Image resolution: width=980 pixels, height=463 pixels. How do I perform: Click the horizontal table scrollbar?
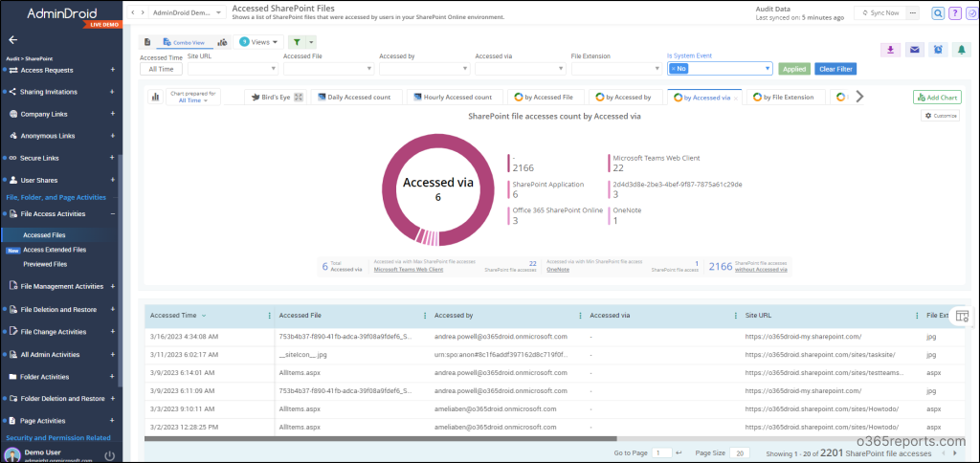pyautogui.click(x=381, y=439)
